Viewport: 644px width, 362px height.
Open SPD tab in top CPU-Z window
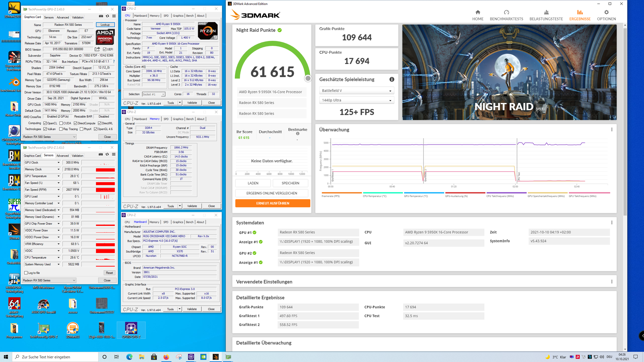(x=166, y=16)
